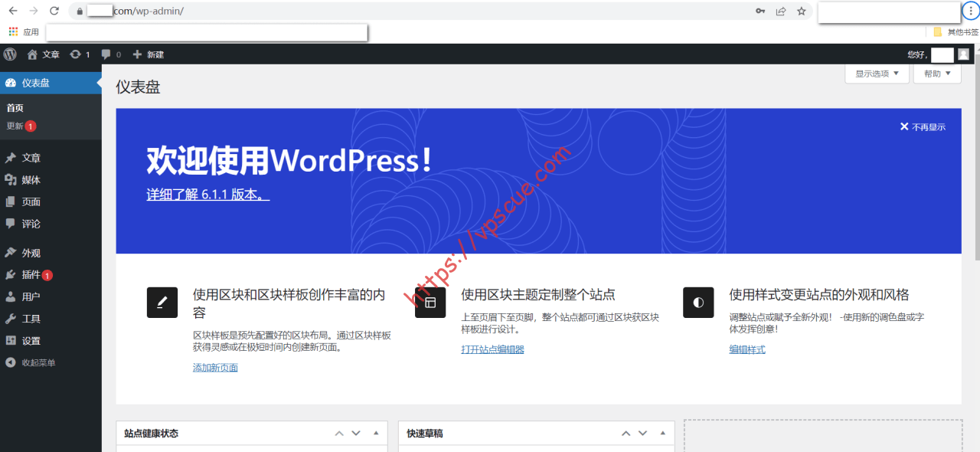Screen dimensions: 980x452
Task: Click the plus New content item
Action: pyautogui.click(x=148, y=54)
